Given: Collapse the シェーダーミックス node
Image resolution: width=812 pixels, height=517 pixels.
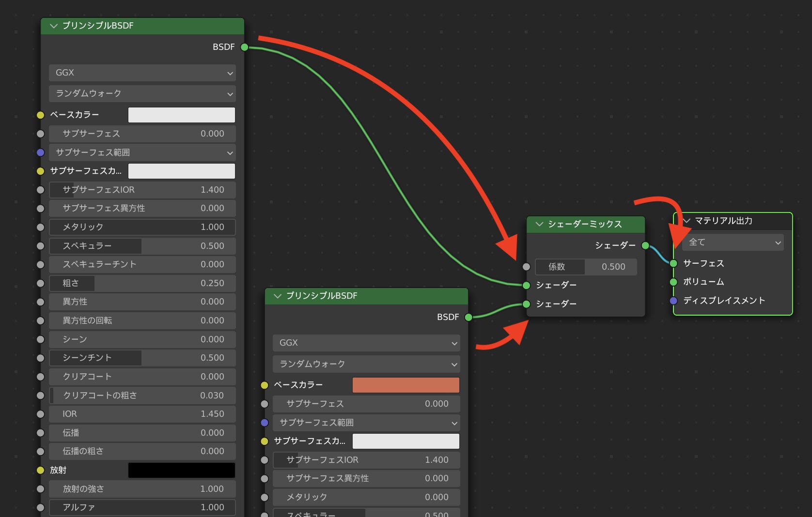Looking at the screenshot, I should (x=539, y=224).
